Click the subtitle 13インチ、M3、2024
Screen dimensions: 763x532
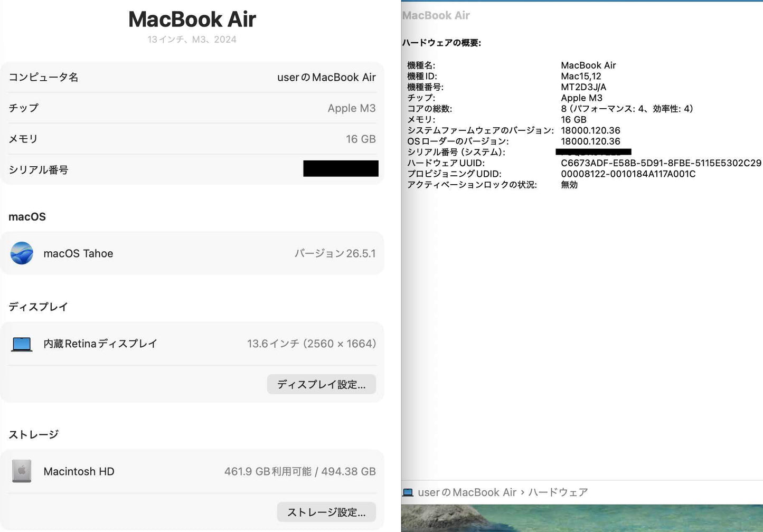192,40
